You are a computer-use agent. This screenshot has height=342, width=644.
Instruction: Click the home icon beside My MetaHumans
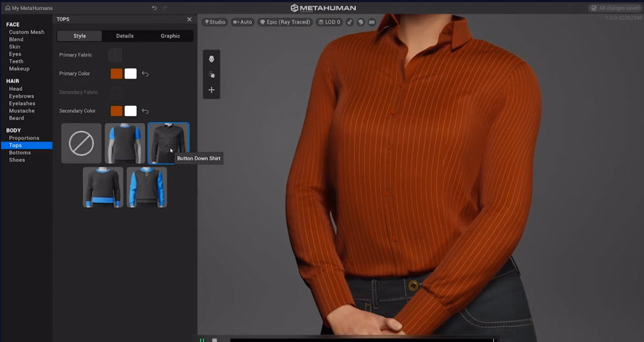pos(8,8)
